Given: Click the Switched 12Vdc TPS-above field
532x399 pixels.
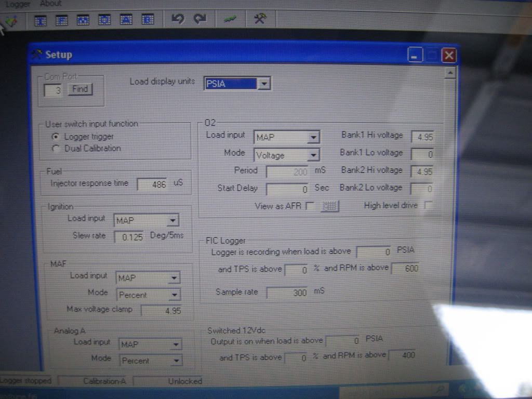Looking at the screenshot, I should 296,358.
